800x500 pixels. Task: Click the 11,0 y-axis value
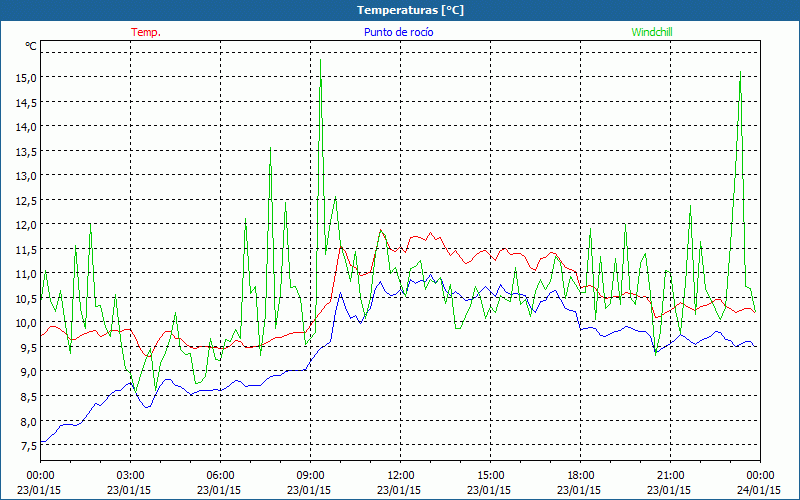(26, 273)
